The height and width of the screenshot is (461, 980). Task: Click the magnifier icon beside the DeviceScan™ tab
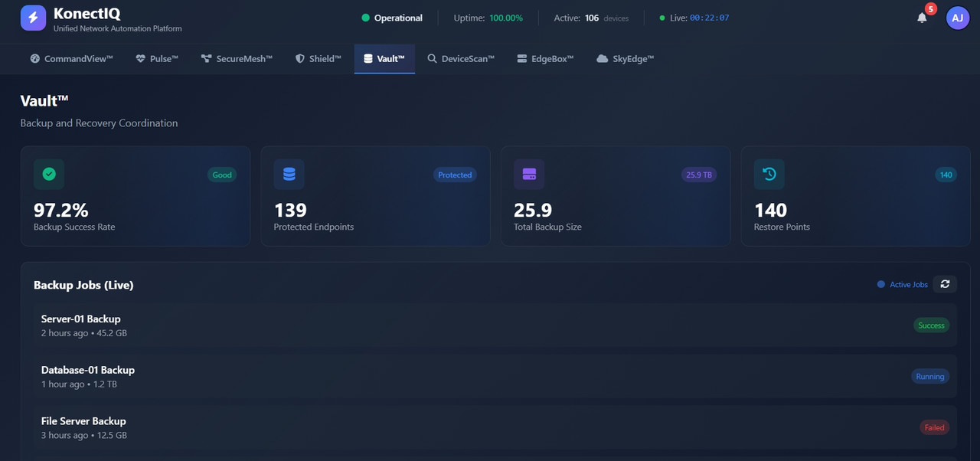(x=433, y=59)
